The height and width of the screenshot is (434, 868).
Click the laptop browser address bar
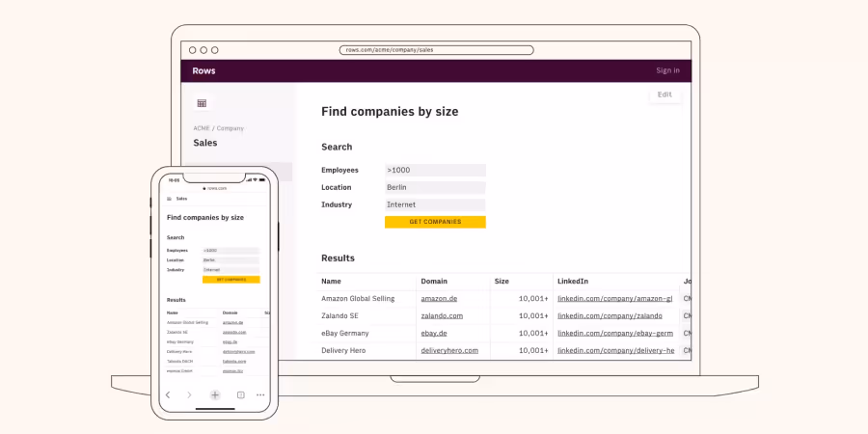[436, 50]
